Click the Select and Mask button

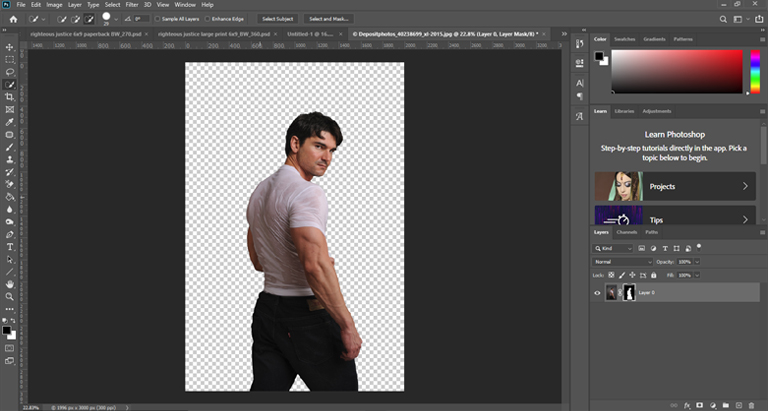pos(329,19)
